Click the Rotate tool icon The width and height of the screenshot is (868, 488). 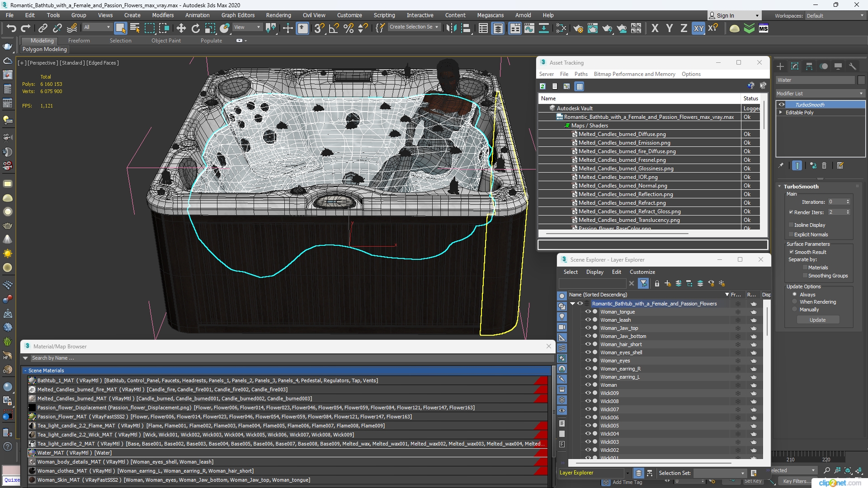click(x=196, y=28)
